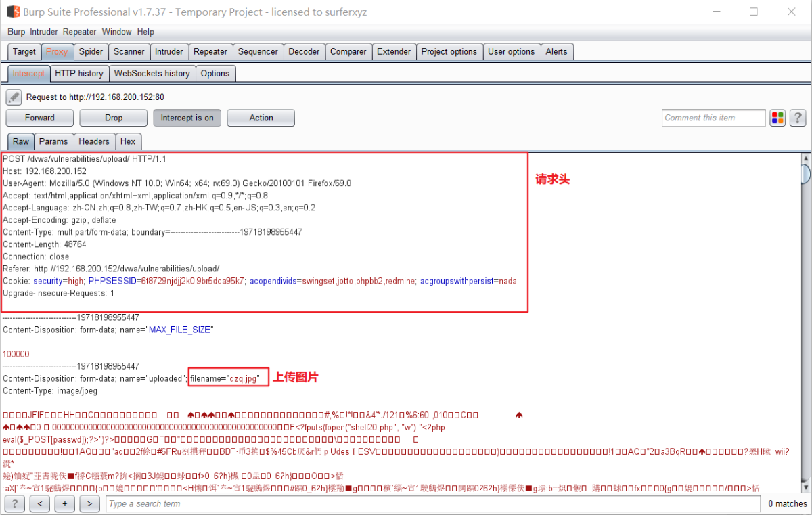Switch to the Sequencer tab
This screenshot has height=515, width=812.
(258, 51)
